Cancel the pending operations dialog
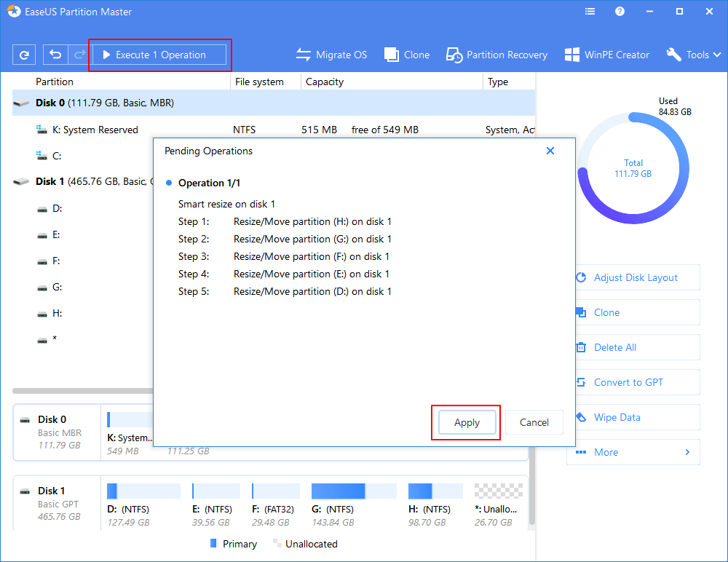 (x=534, y=422)
